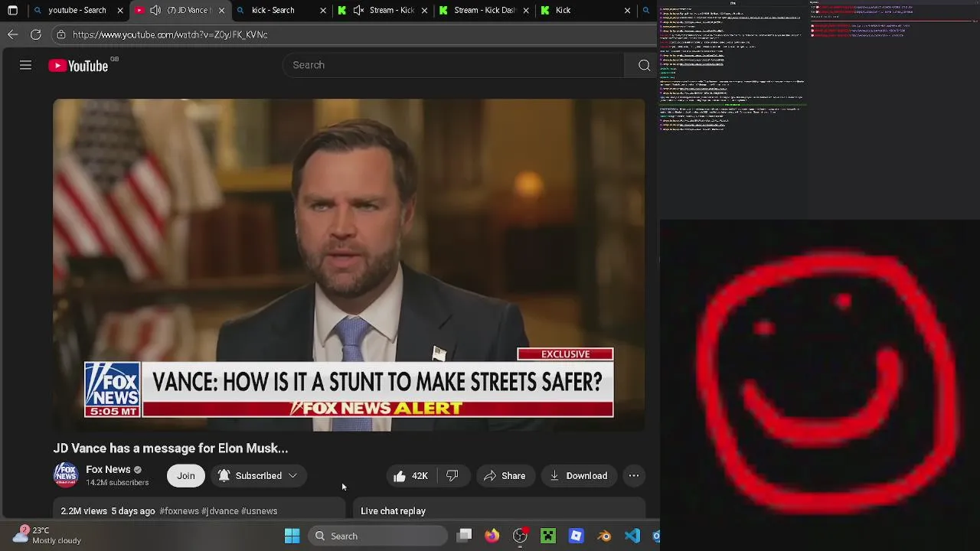Screen dimensions: 980x551
Task: Close the kick - Search tab
Action: click(x=323, y=10)
